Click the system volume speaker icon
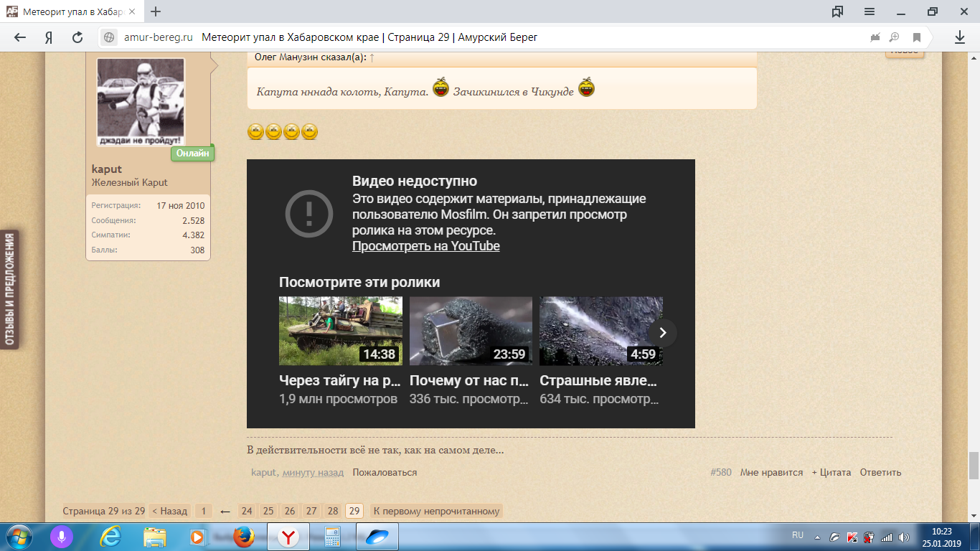The width and height of the screenshot is (980, 551). [903, 537]
